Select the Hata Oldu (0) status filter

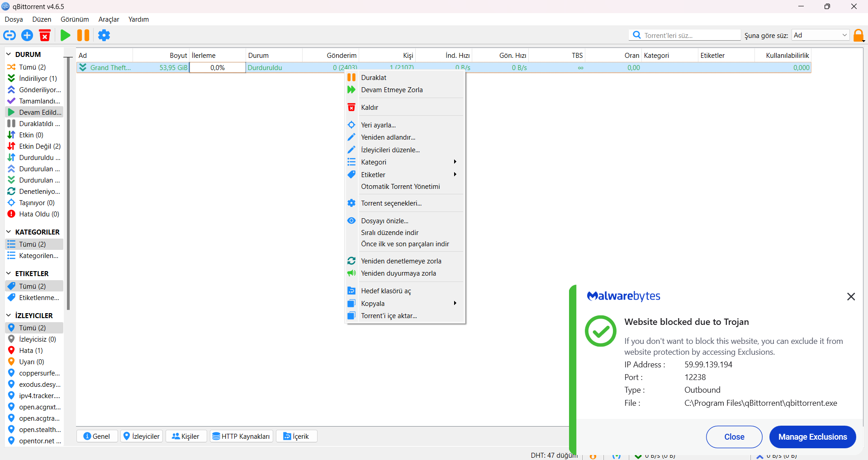[34, 214]
